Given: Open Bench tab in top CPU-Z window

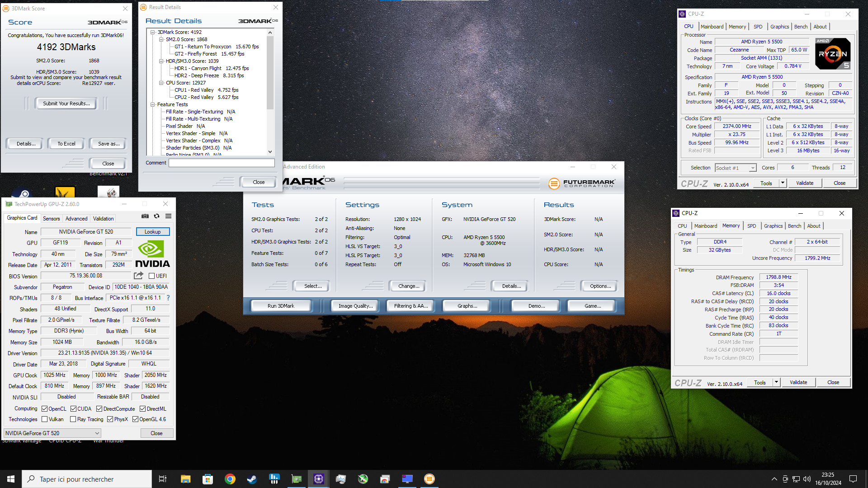Looking at the screenshot, I should (801, 27).
